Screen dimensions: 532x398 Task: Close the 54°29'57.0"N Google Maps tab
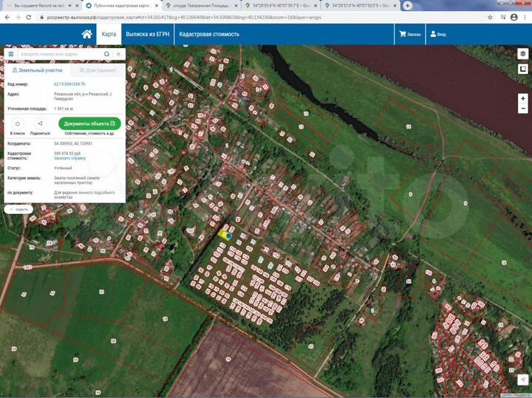(395, 6)
